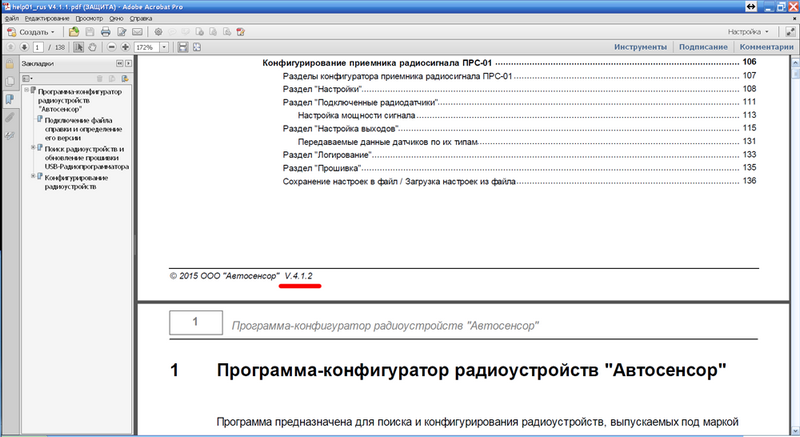Click the double-arrow button in title bar
800x437 pixels.
point(751,7)
